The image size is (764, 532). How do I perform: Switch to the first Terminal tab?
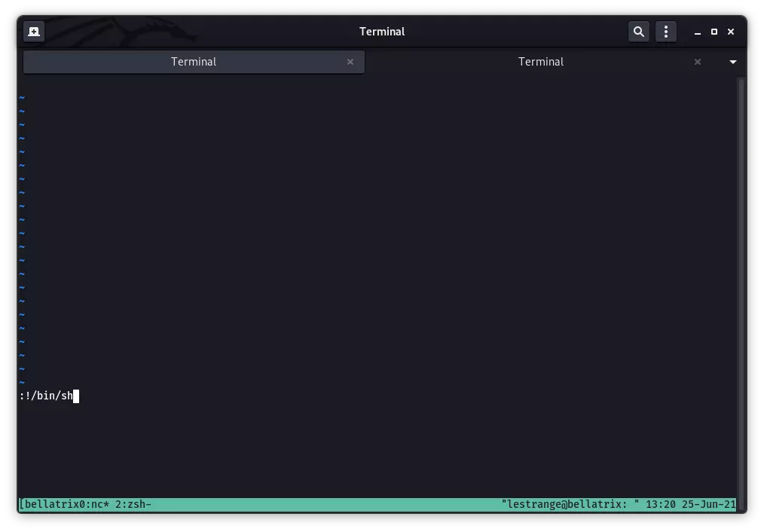coord(194,62)
